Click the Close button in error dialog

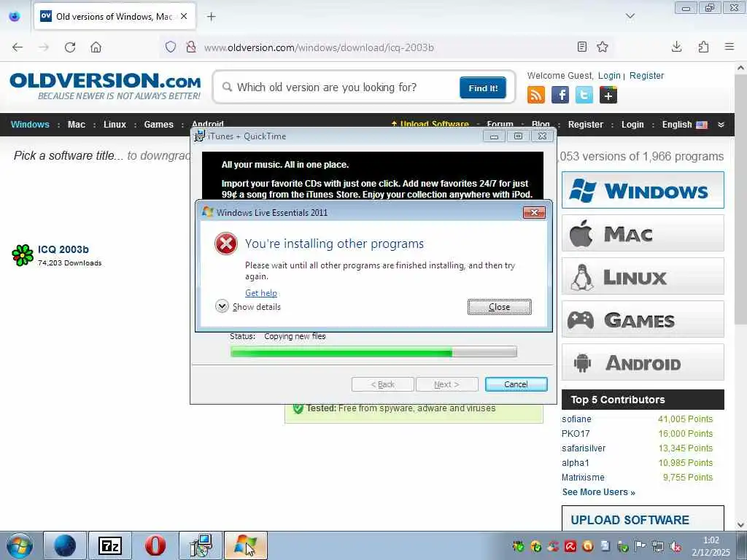tap(499, 307)
